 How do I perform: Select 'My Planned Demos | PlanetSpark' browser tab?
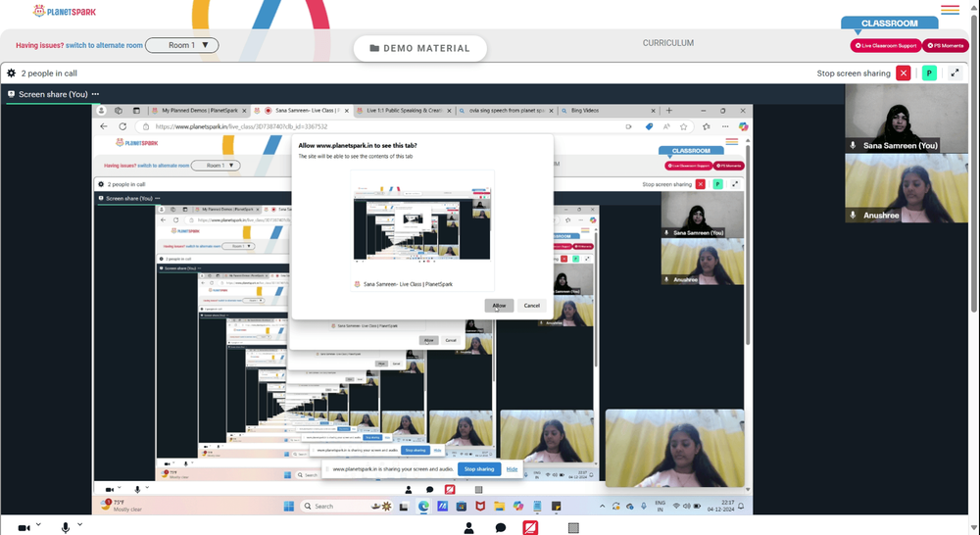(199, 111)
